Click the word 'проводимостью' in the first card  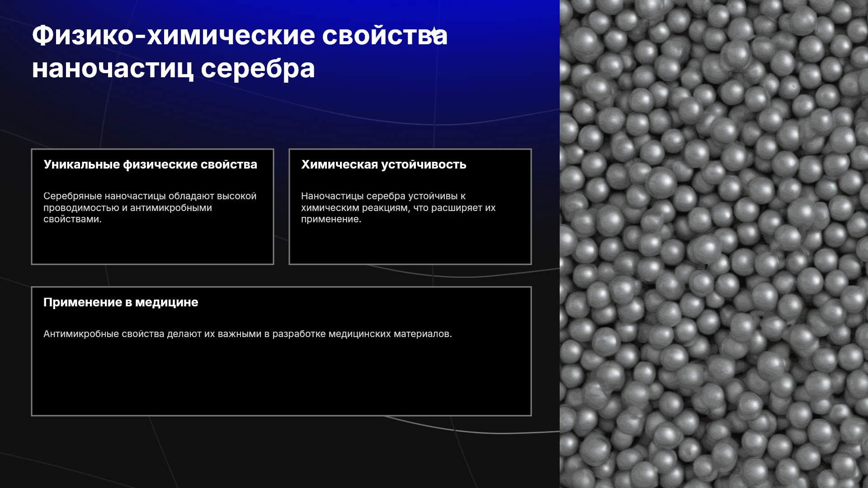pos(81,208)
